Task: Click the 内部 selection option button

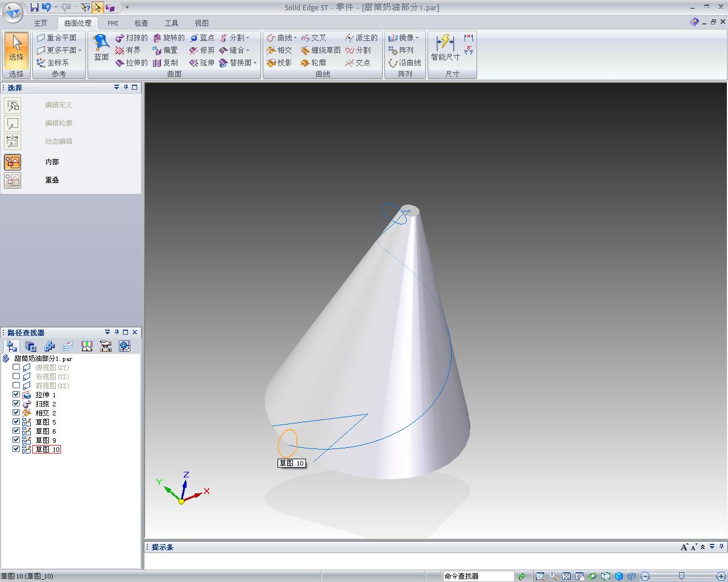Action: [x=13, y=162]
